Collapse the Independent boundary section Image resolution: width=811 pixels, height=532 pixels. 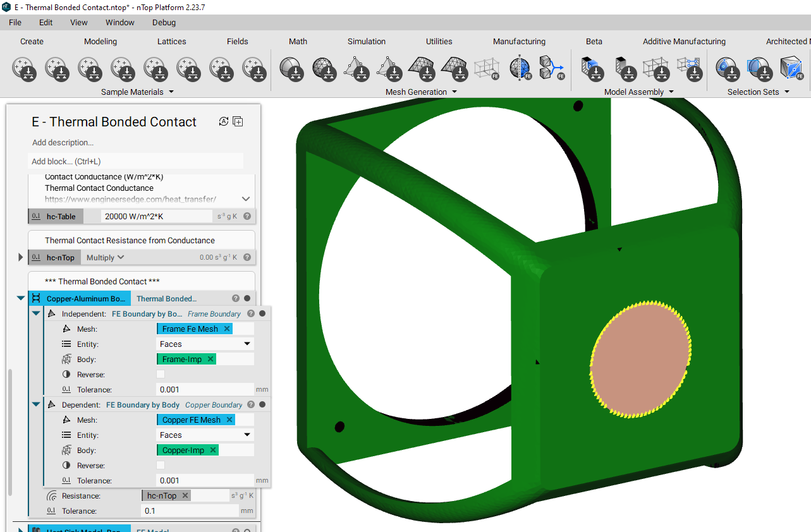coord(36,313)
